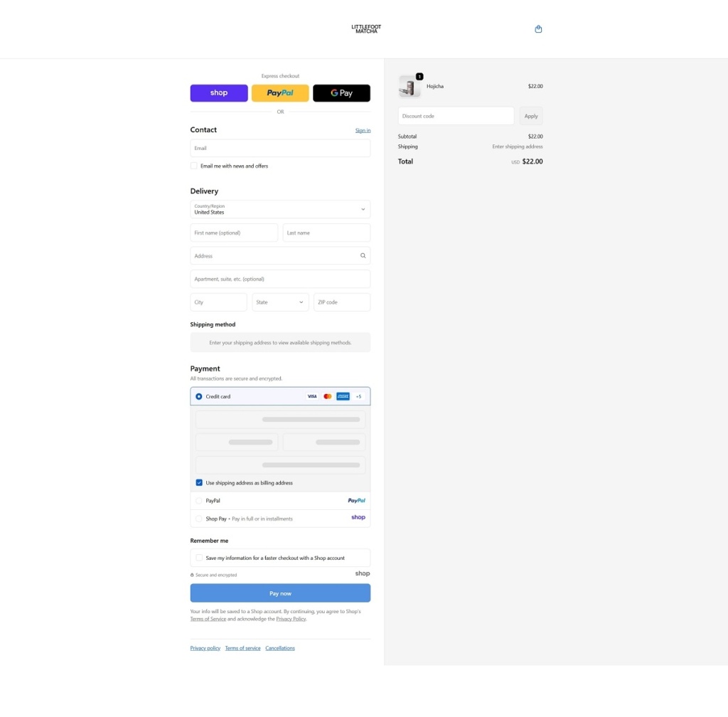Uncheck Use shipping address as billing address

pos(199,483)
